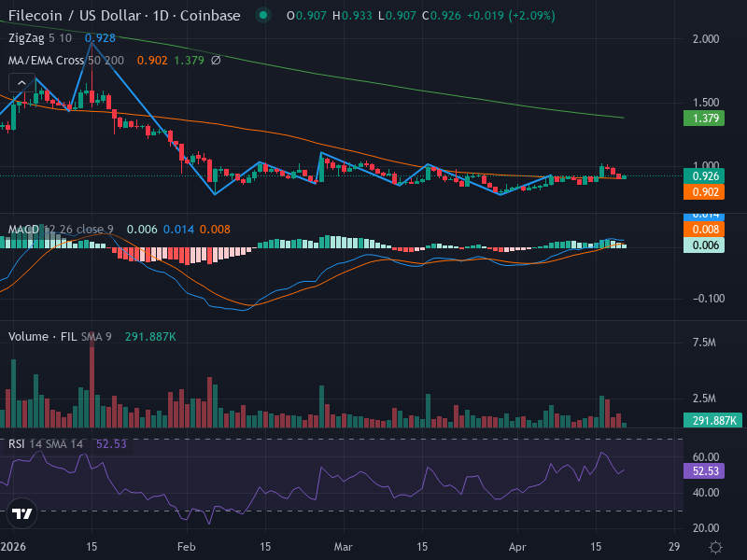The width and height of the screenshot is (747, 560).
Task: Click the 2026 year label on time axis
Action: (13, 547)
